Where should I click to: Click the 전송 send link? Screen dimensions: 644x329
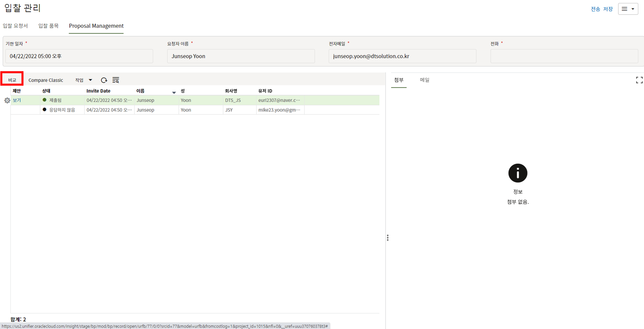coord(595,9)
